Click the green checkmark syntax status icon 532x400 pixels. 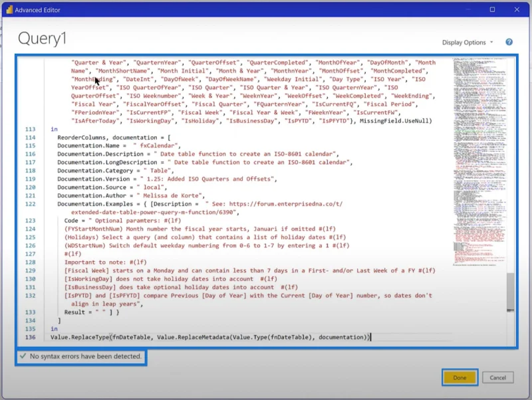pos(23,356)
